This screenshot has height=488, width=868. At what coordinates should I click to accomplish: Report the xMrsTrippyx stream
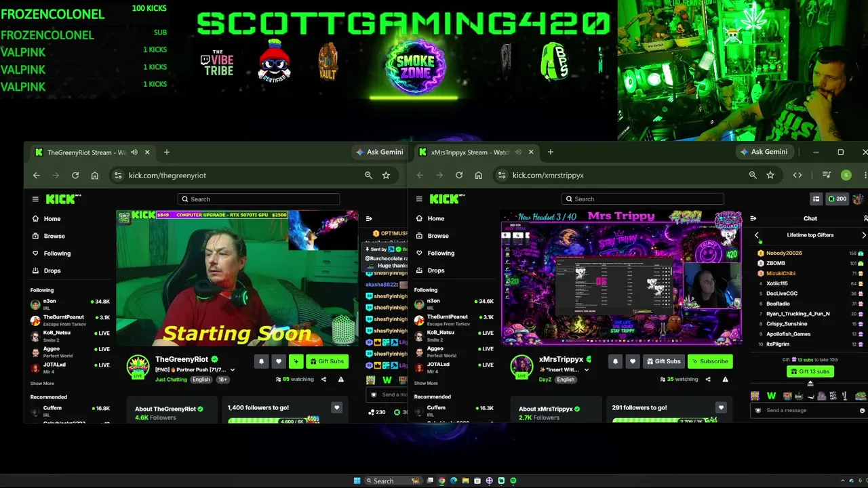point(726,380)
